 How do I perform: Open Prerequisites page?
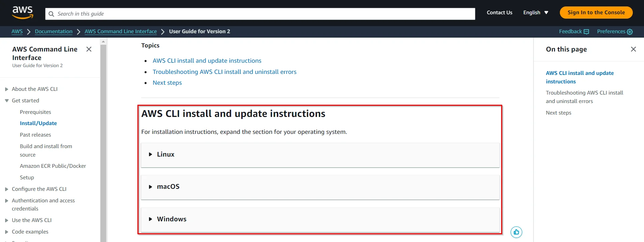click(36, 112)
